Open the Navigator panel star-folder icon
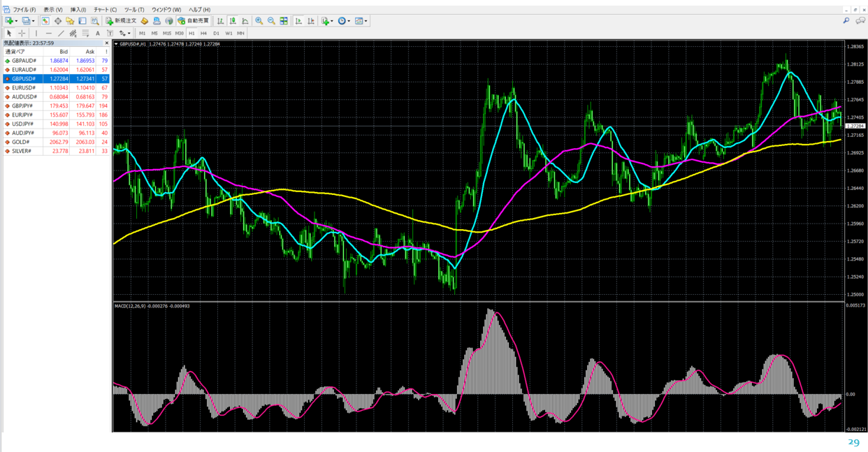Viewport: 868px width, 452px height. point(70,21)
